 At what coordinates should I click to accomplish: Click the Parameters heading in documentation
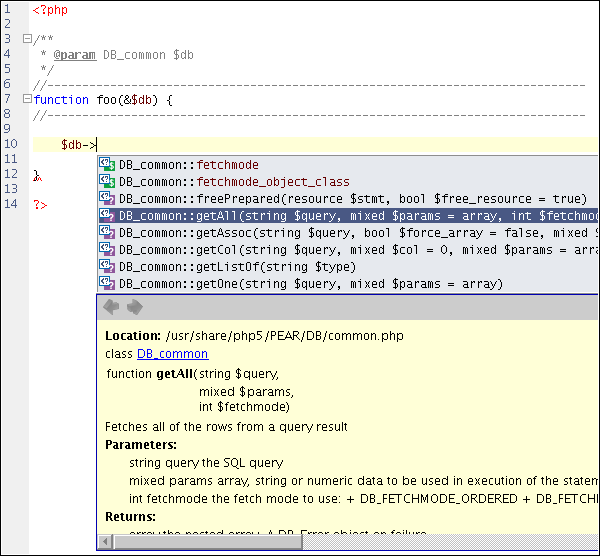coord(141,445)
